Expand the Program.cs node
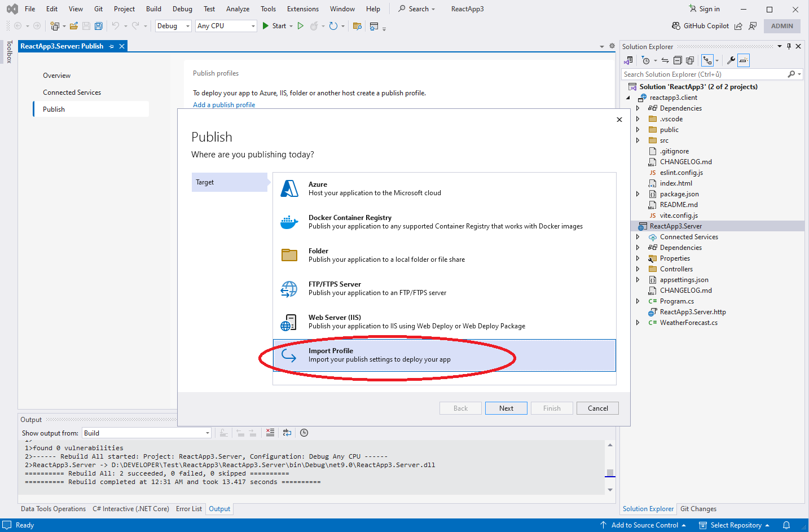The height and width of the screenshot is (532, 809). pos(638,301)
